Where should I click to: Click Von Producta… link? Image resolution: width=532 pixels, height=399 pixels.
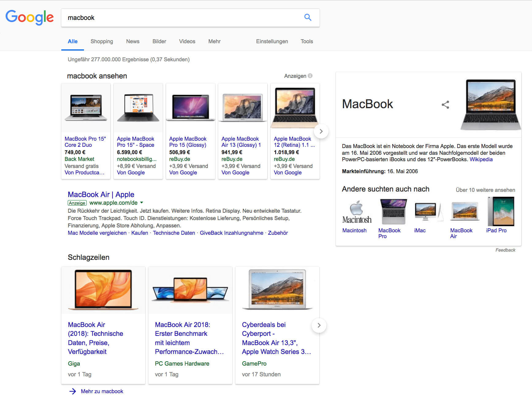coord(85,173)
